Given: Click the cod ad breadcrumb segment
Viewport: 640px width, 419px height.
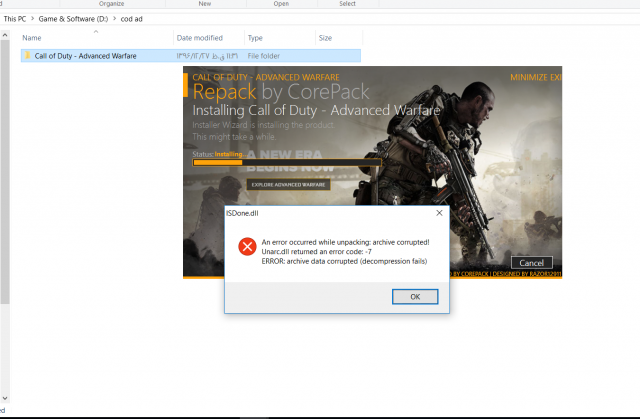Looking at the screenshot, I should click(131, 19).
